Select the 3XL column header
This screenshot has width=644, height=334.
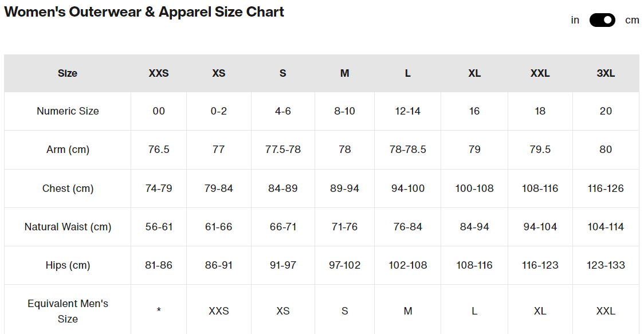(606, 73)
